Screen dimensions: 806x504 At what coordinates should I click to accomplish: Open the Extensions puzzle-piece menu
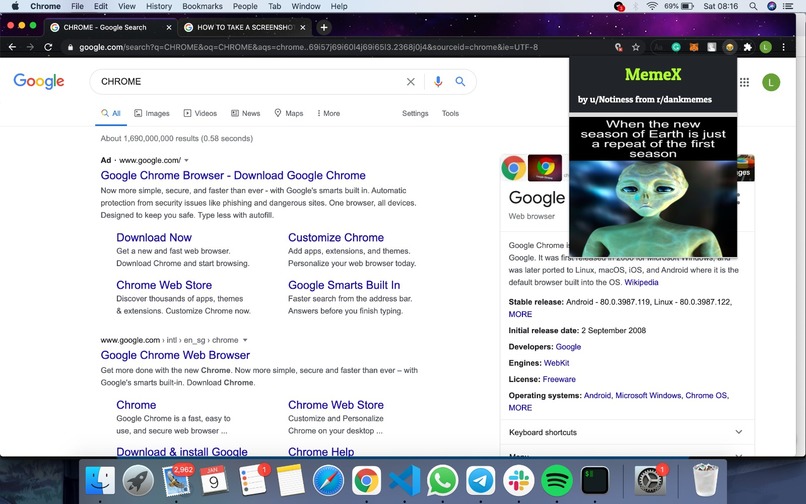pos(747,47)
